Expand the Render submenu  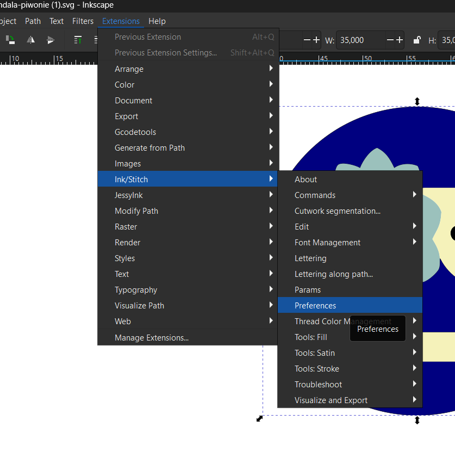188,243
